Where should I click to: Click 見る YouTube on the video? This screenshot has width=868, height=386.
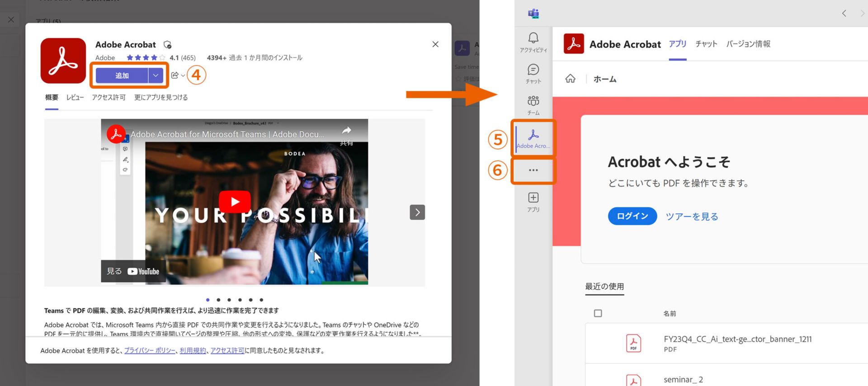(x=133, y=271)
